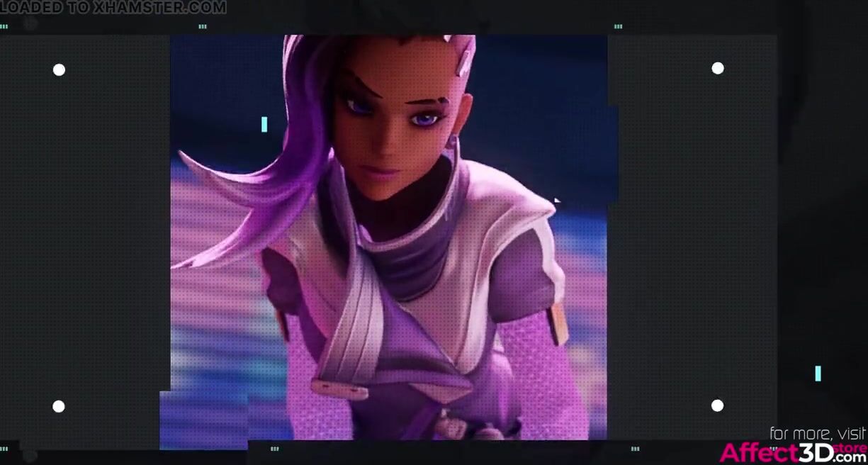
Task: Click the top-left white circle marker
Action: 59,69
